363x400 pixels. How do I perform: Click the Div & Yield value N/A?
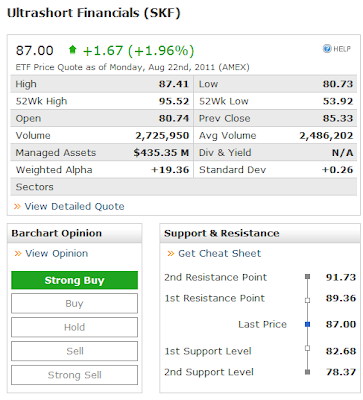pos(342,153)
